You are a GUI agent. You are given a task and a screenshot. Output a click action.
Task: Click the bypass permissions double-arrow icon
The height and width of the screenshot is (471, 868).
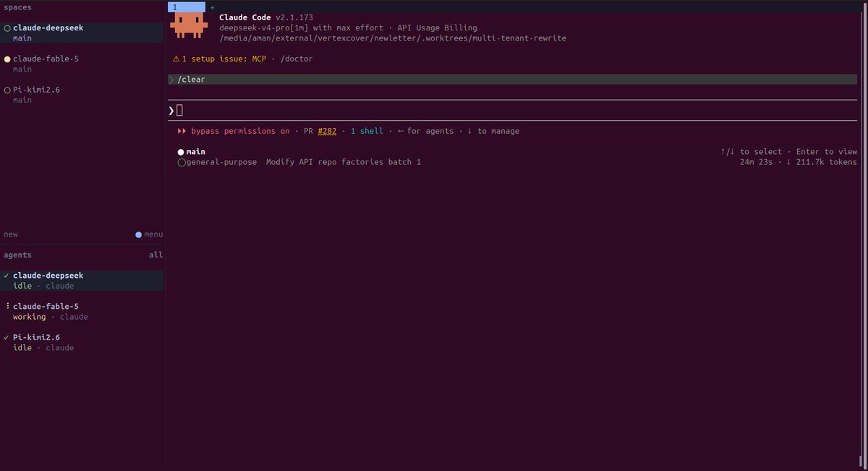click(x=182, y=131)
